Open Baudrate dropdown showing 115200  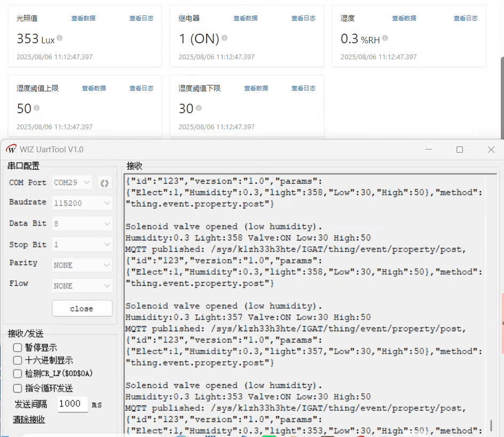[x=82, y=203]
